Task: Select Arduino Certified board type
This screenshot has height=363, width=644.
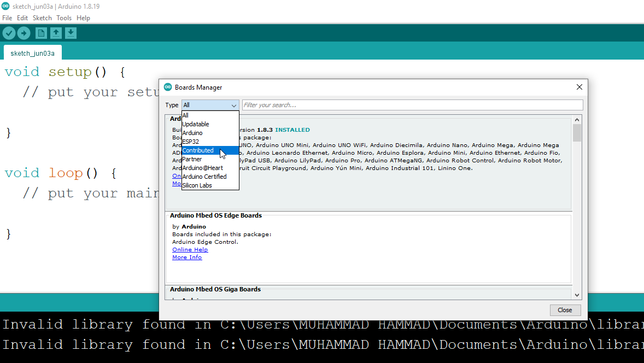Action: click(x=204, y=177)
